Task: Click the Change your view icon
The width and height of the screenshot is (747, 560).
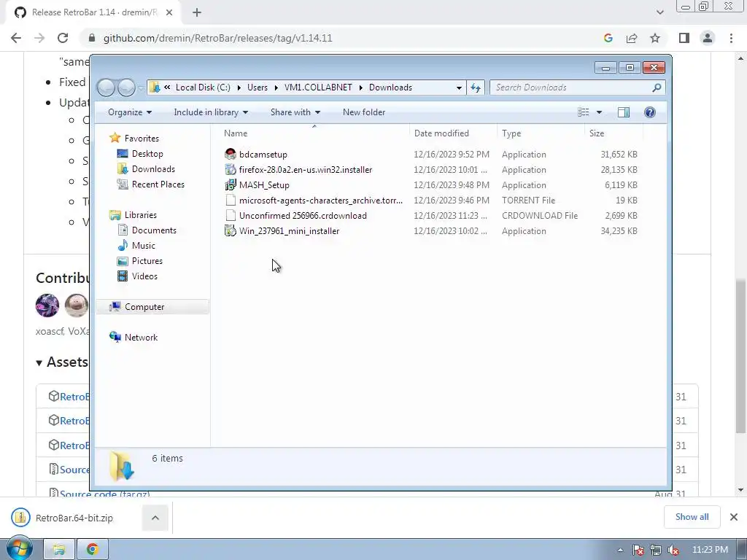Action: (x=583, y=112)
